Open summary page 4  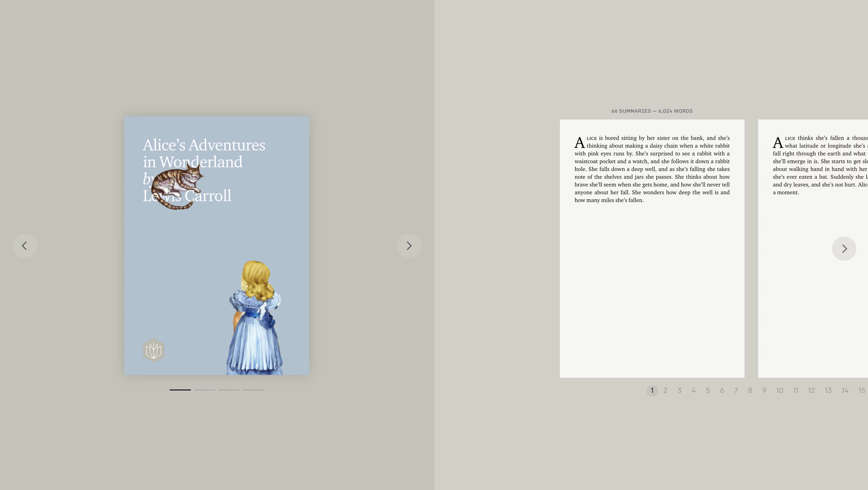[694, 390]
